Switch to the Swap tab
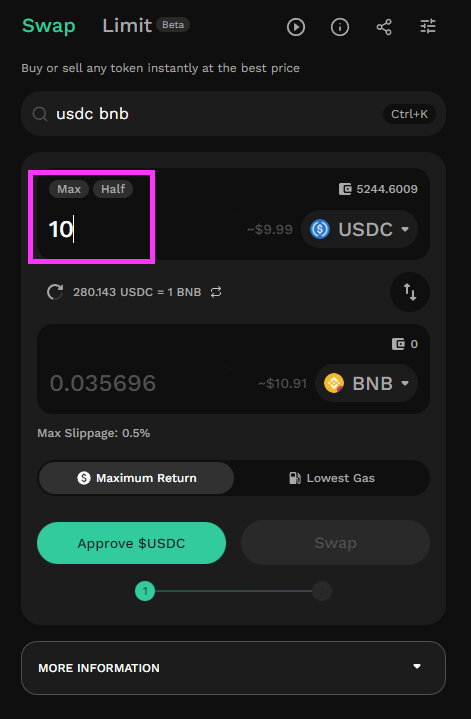Viewport: 471px width, 719px height. coord(49,26)
